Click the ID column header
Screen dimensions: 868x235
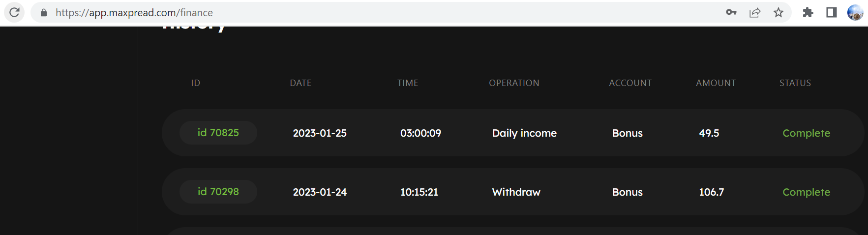click(196, 83)
